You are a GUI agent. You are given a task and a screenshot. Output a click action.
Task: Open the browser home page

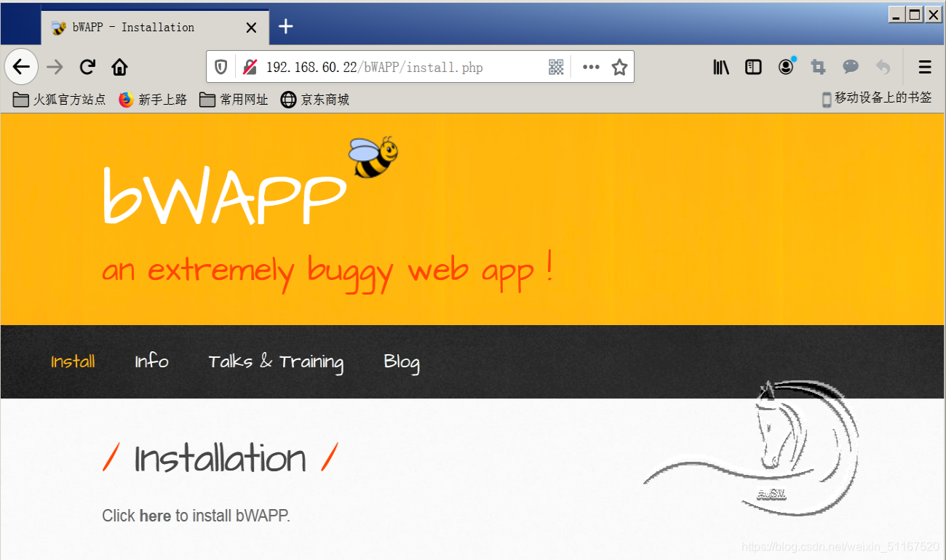119,68
